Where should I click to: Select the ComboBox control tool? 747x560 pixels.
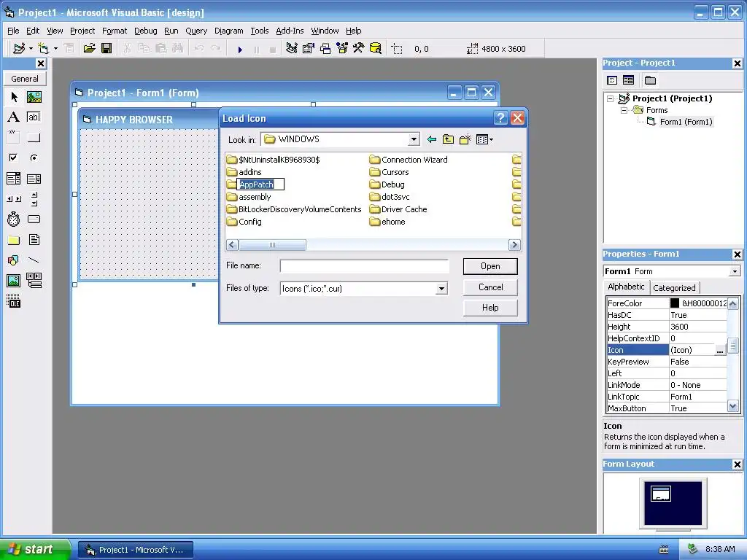[x=14, y=179]
